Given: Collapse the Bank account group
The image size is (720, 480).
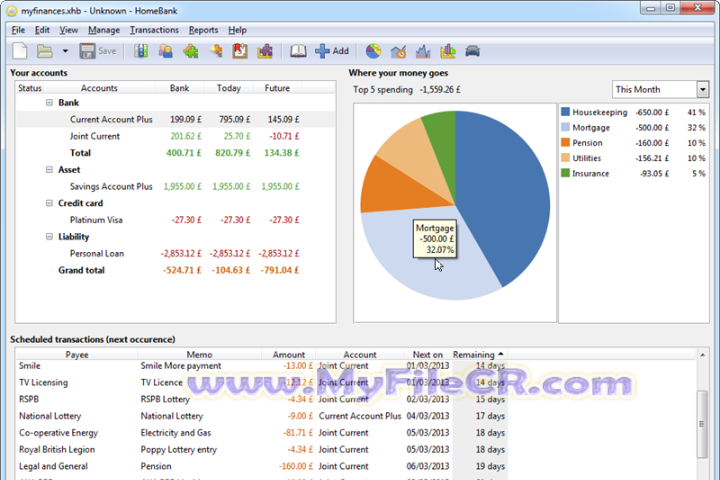Looking at the screenshot, I should 49,102.
